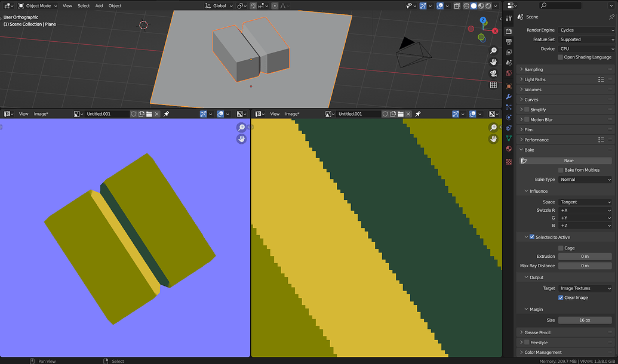Viewport: 618px width, 364px height.
Task: Collapse the Margin subpanel
Action: coord(565,309)
